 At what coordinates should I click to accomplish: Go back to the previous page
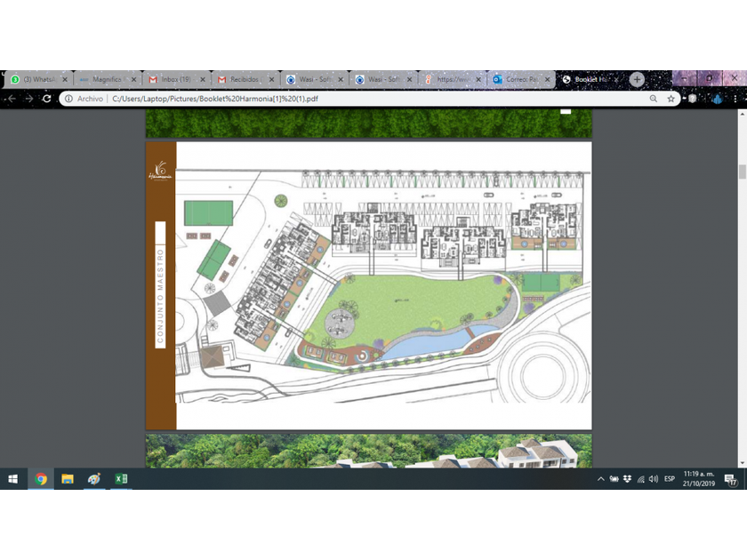tap(11, 99)
